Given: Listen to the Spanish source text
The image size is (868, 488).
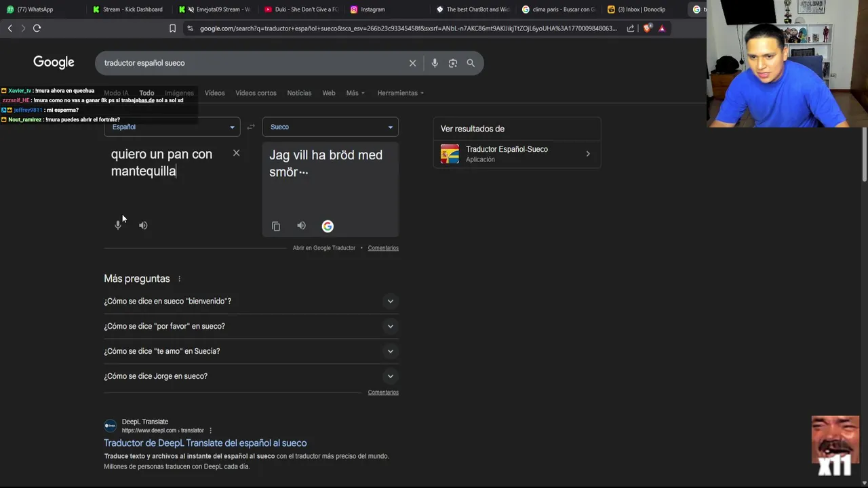Looking at the screenshot, I should pyautogui.click(x=143, y=225).
